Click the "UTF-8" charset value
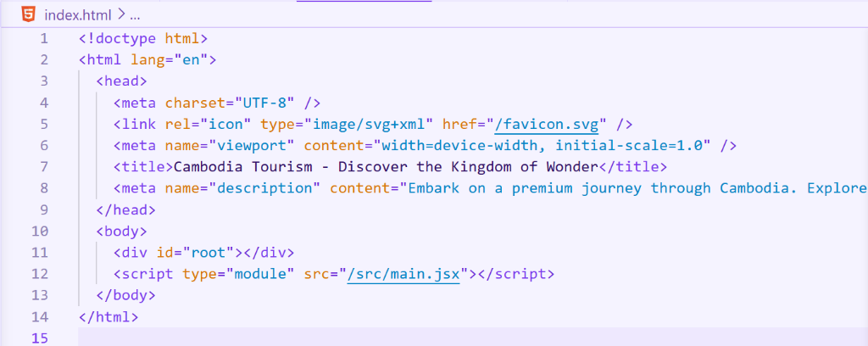The width and height of the screenshot is (868, 346). 265,103
